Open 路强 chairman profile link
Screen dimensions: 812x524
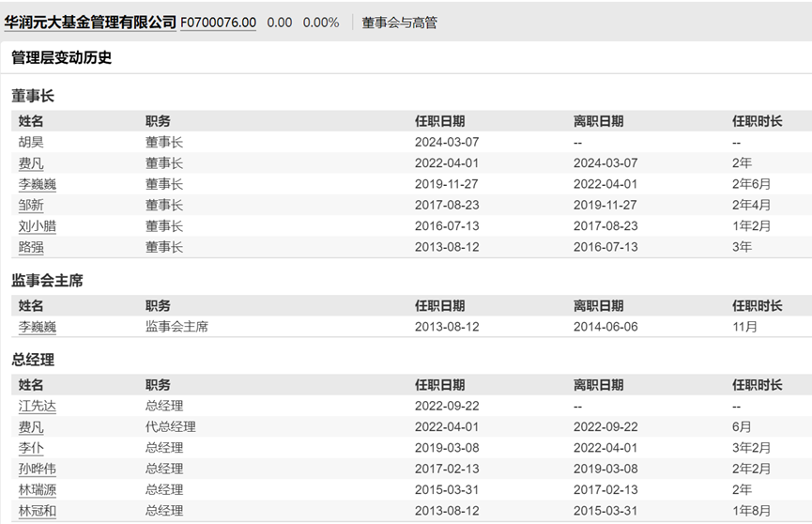(31, 247)
